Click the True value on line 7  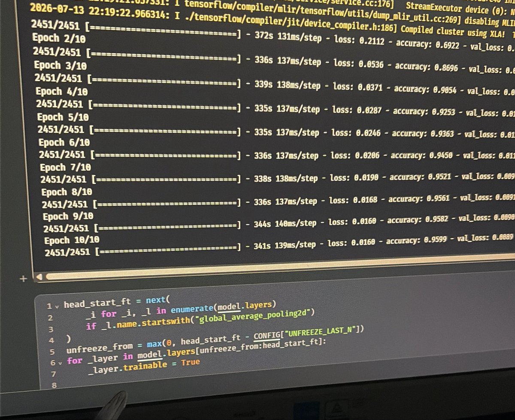191,362
